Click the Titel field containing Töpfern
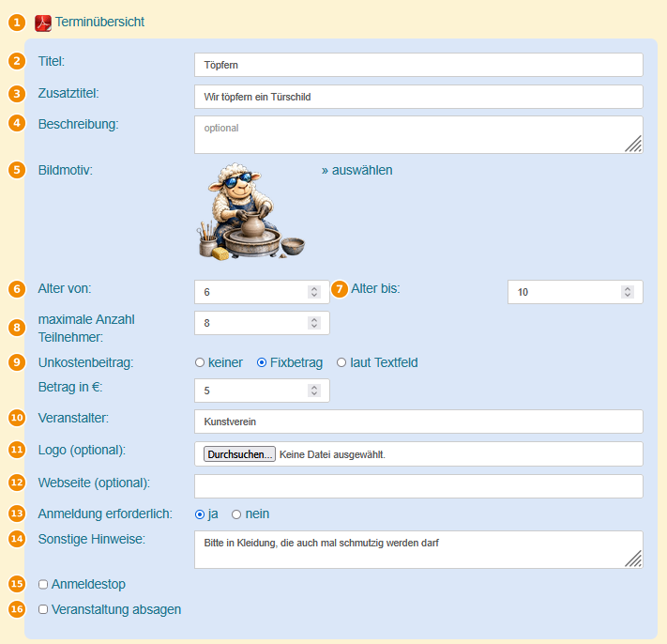 418,65
